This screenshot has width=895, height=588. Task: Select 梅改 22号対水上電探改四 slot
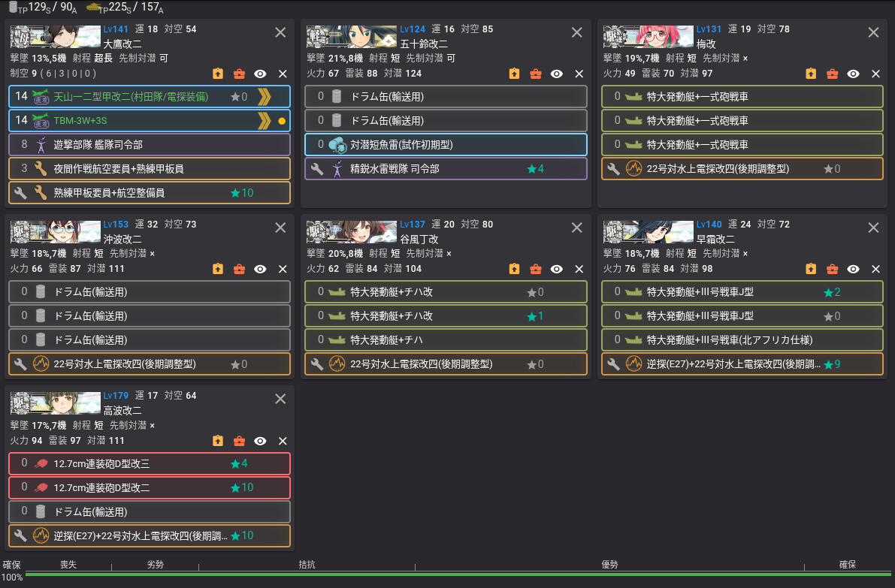coord(742,169)
